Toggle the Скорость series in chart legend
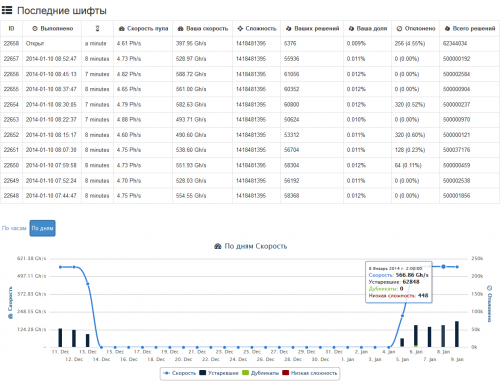Screen dimensions: 500x391 point(179,373)
